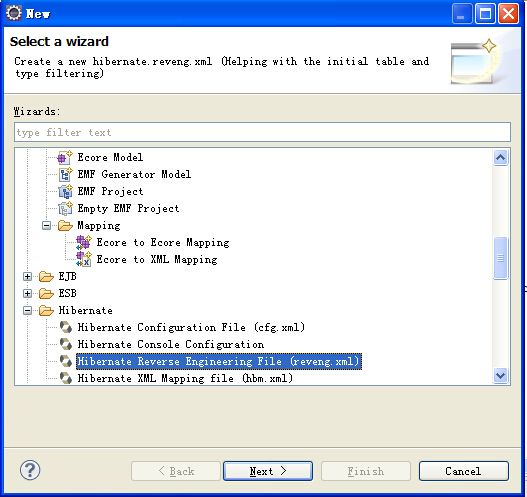
Task: Expand the ESB folder
Action: [28, 293]
